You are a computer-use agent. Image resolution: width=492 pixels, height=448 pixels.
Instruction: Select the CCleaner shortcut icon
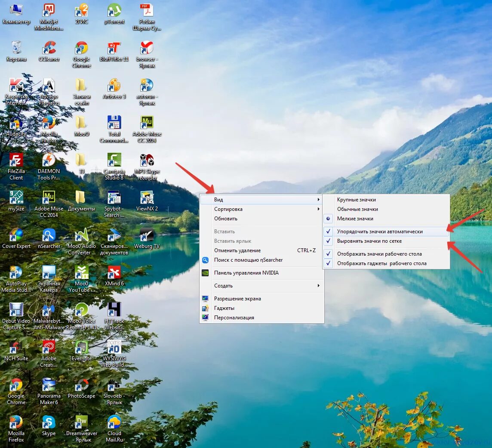[x=49, y=51]
